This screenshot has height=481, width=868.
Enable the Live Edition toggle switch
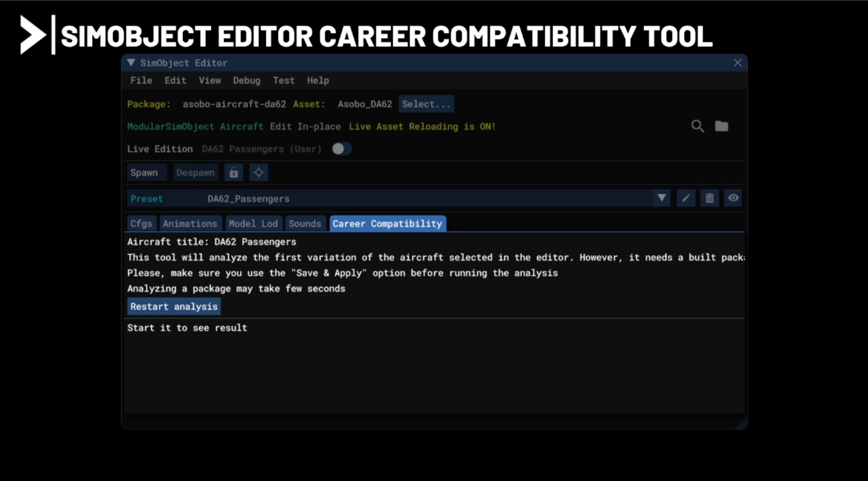click(341, 149)
